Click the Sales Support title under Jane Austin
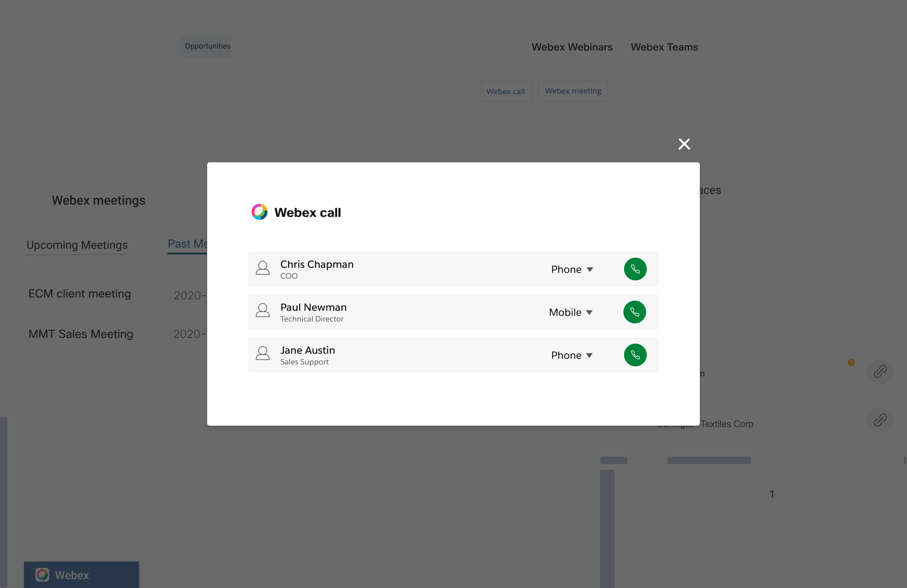 [x=304, y=362]
